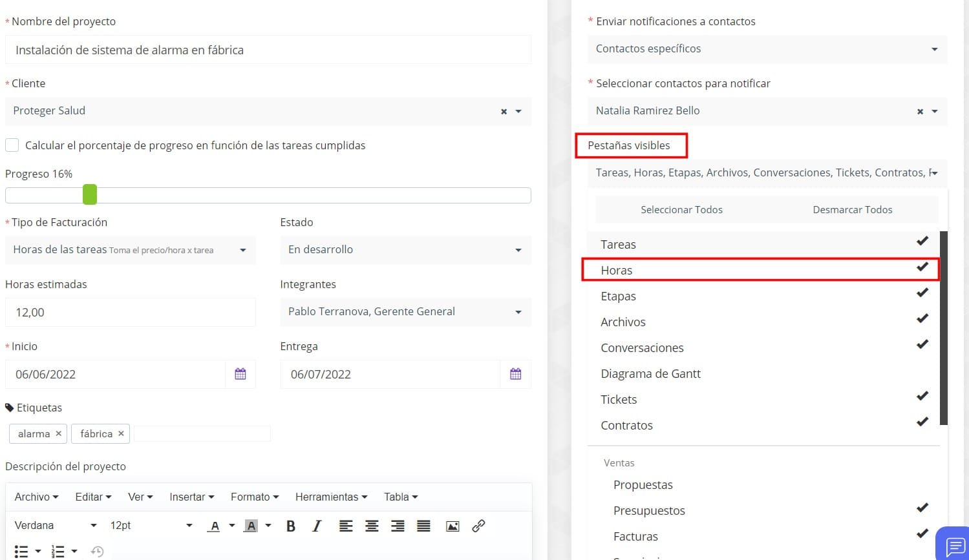Click the Nombre del proyecto field
This screenshot has width=969, height=560.
(268, 50)
